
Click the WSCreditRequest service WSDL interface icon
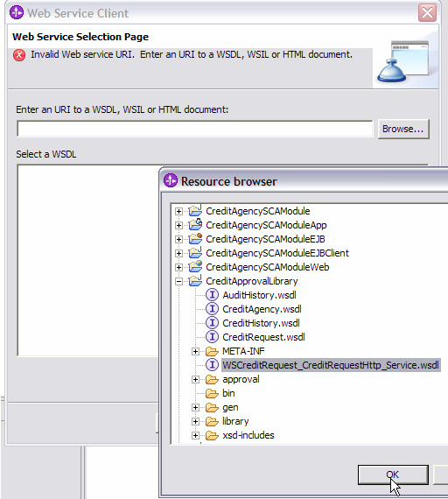[x=212, y=365]
